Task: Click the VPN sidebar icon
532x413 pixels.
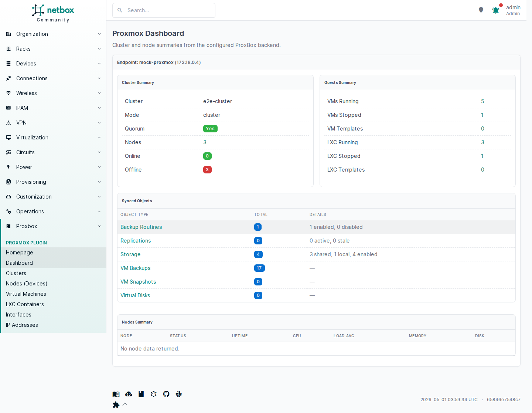Action: tap(8, 123)
